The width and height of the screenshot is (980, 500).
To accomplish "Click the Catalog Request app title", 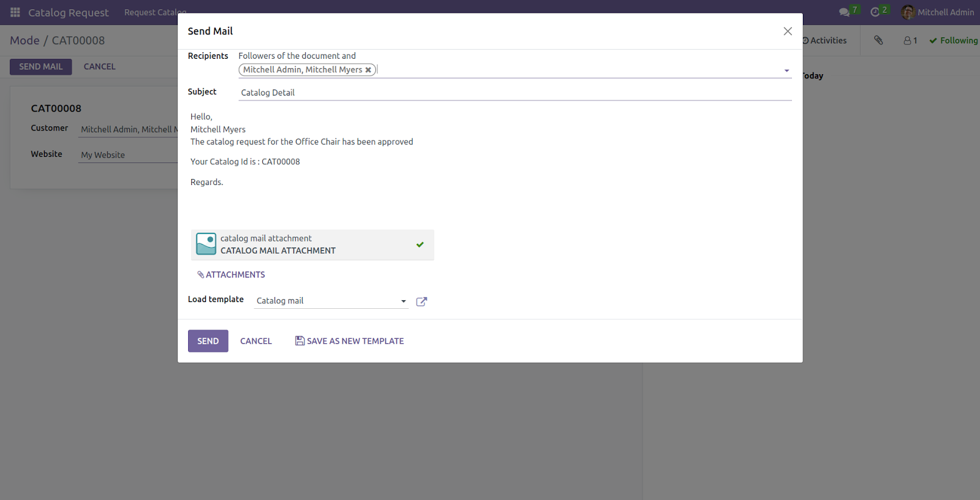I will [68, 12].
